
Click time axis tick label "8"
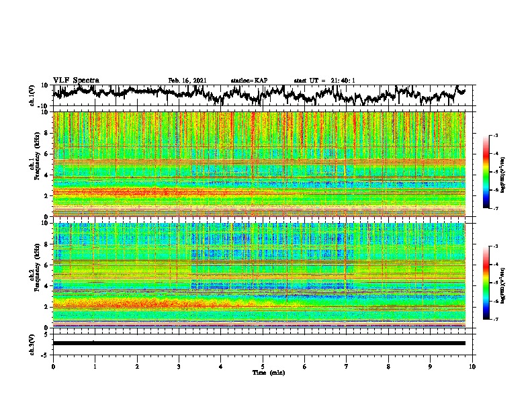pos(388,367)
